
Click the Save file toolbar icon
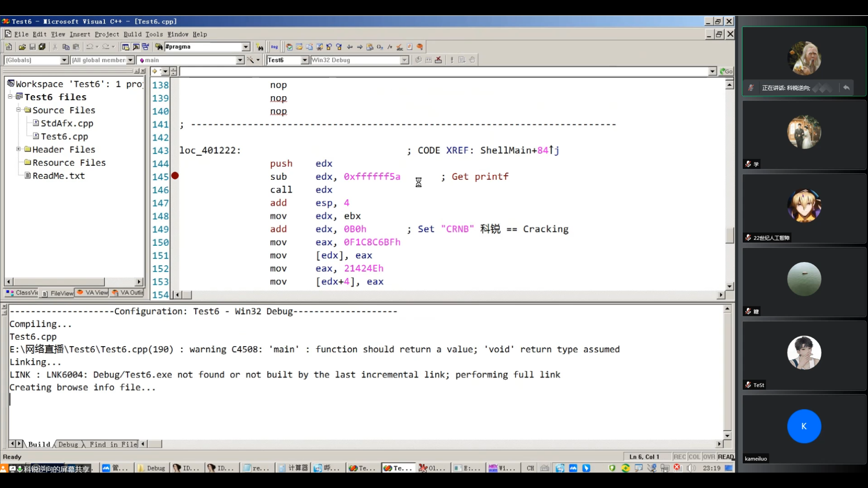pos(33,47)
